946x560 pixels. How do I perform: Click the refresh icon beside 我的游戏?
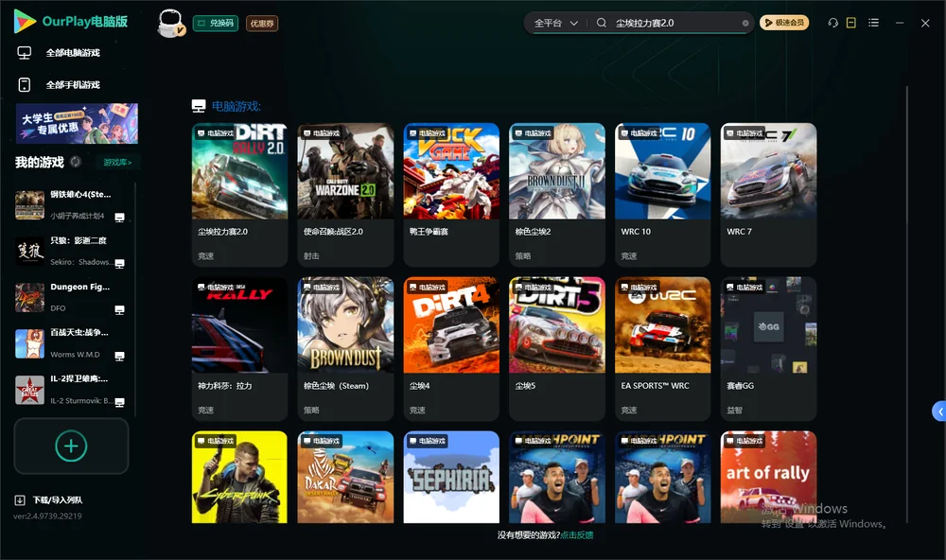(x=76, y=162)
